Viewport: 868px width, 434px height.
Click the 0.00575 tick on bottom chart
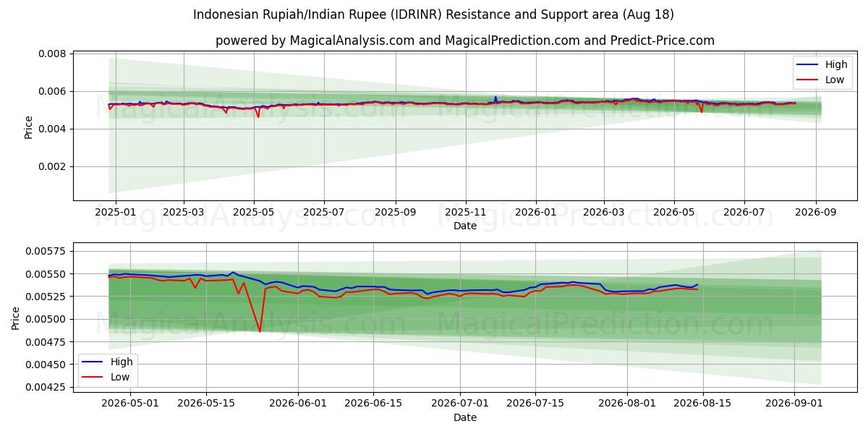(46, 251)
